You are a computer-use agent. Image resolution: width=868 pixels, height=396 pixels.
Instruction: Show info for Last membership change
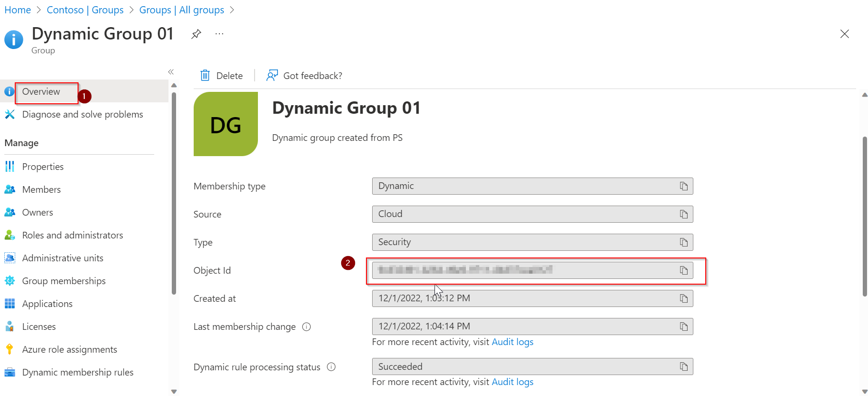[306, 327]
